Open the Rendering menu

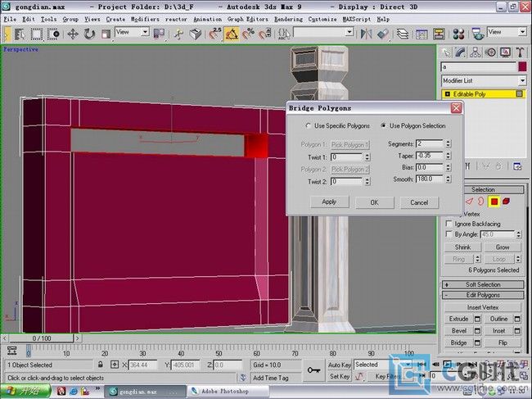(x=288, y=20)
